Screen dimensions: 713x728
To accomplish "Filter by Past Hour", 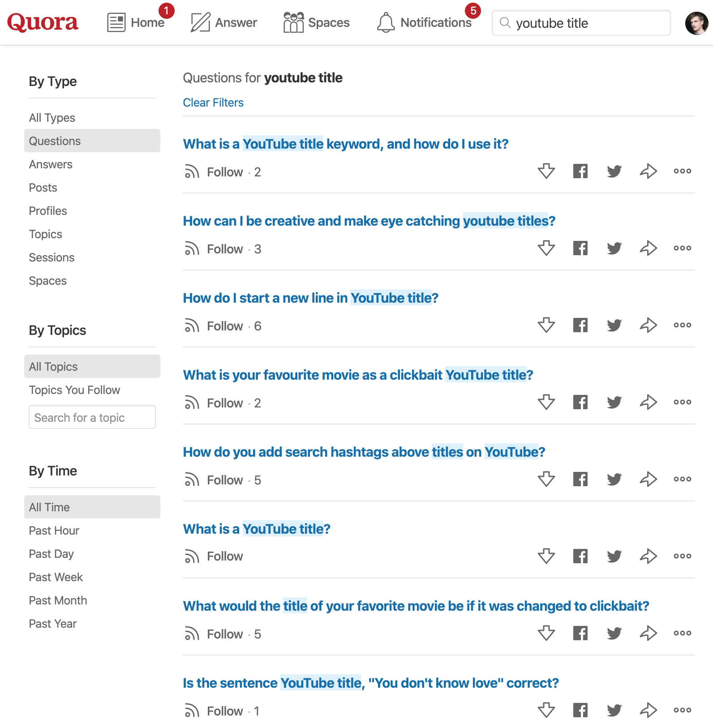I will [54, 531].
